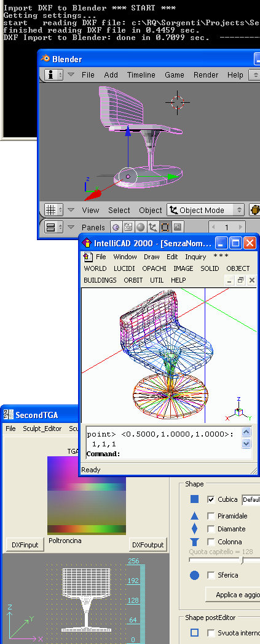
Task: Click the green Y-axis manipulator arrow in Blender
Action: tap(173, 177)
